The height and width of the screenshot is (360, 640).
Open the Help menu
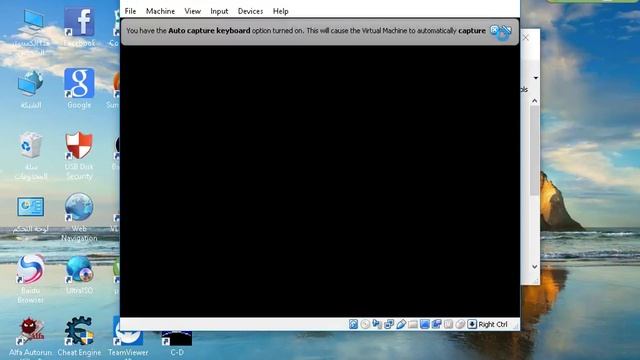coord(280,11)
